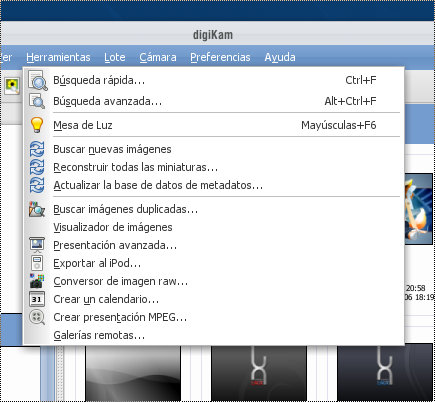Open the Preferencias menu
435x402 pixels.
tap(220, 57)
